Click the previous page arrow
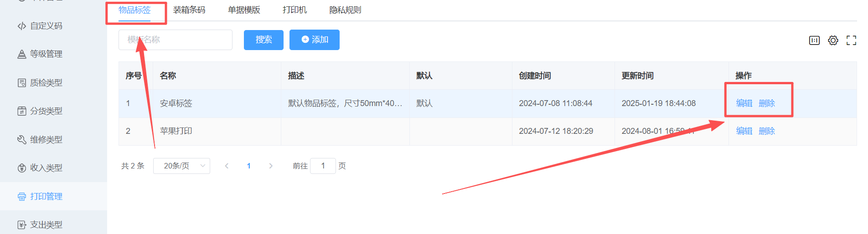868x234 pixels. [227, 166]
